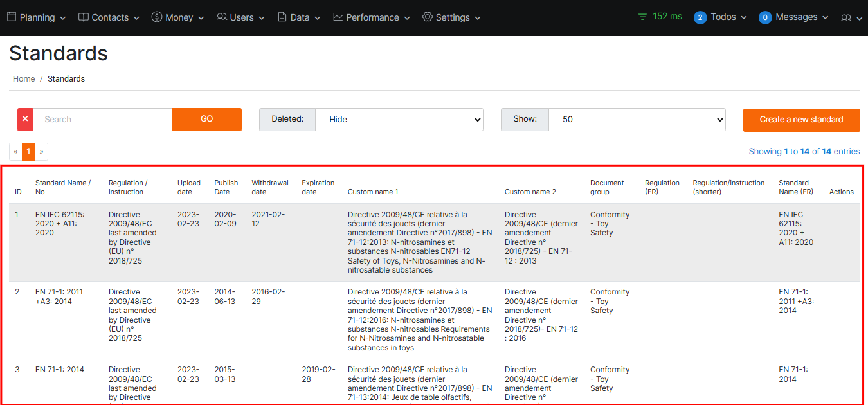868x405 pixels.
Task: Click the red clear search X icon
Action: [x=25, y=120]
